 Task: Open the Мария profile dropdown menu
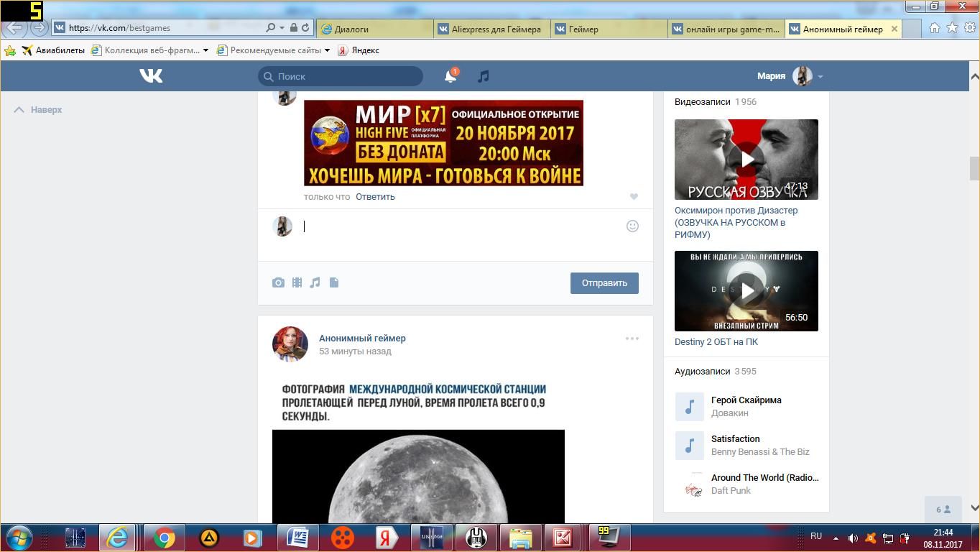[790, 75]
